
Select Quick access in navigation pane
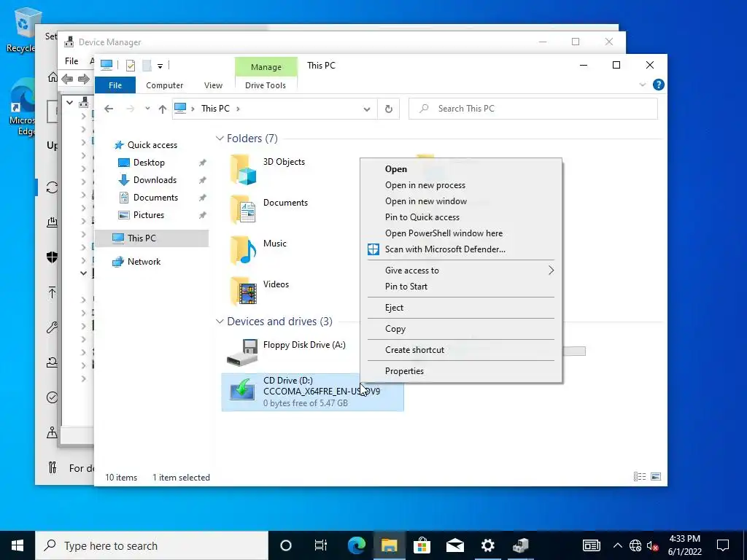[x=152, y=145]
